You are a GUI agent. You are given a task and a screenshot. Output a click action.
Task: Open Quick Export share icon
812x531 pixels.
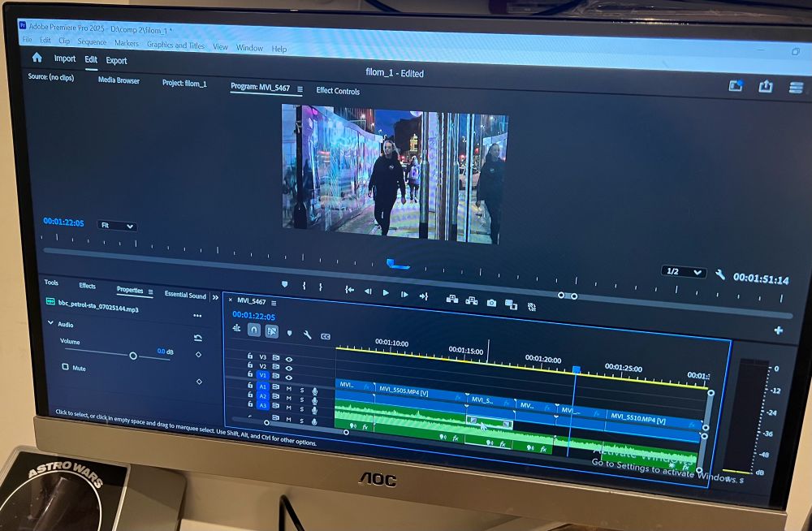pyautogui.click(x=766, y=86)
